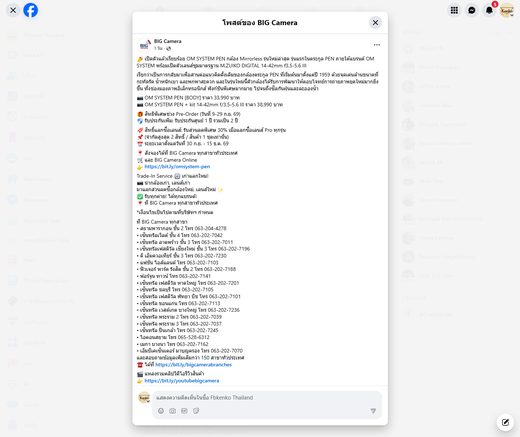
Task: Click the X button beside Facebook logo
Action: [13, 10]
